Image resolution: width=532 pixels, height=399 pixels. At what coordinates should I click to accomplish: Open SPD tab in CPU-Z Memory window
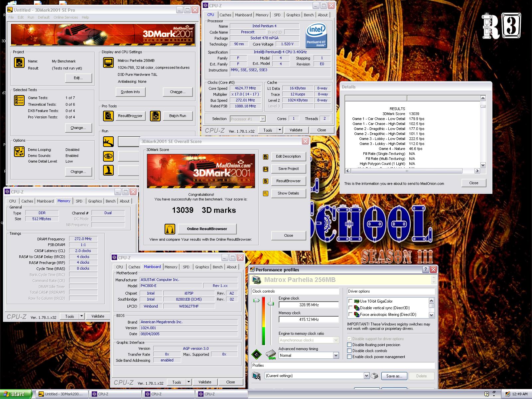click(79, 201)
